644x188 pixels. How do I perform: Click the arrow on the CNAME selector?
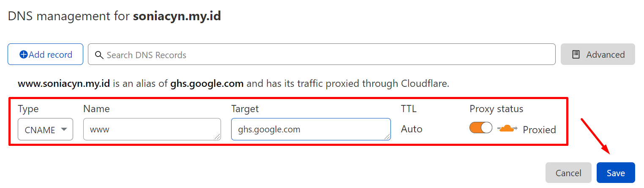pos(64,129)
